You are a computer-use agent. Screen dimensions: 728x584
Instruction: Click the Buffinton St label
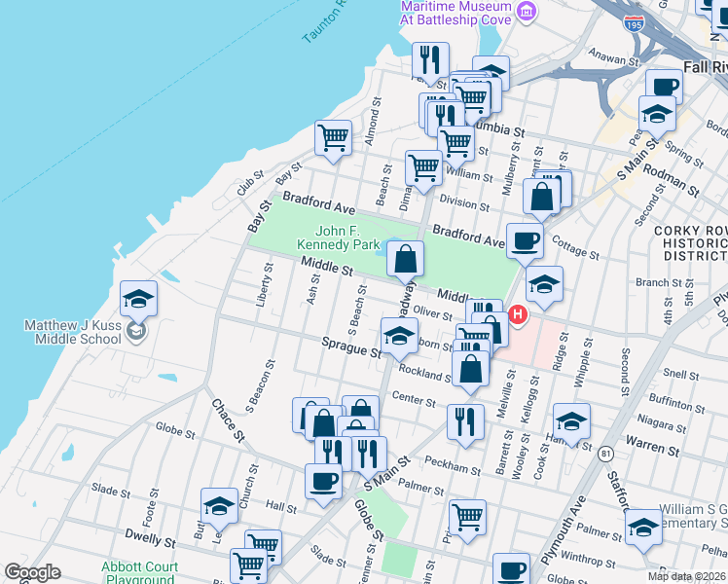pyautogui.click(x=677, y=403)
